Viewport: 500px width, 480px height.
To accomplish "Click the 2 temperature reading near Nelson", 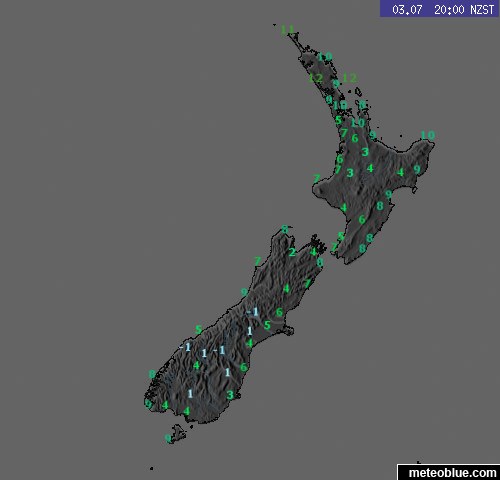I will point(292,252).
